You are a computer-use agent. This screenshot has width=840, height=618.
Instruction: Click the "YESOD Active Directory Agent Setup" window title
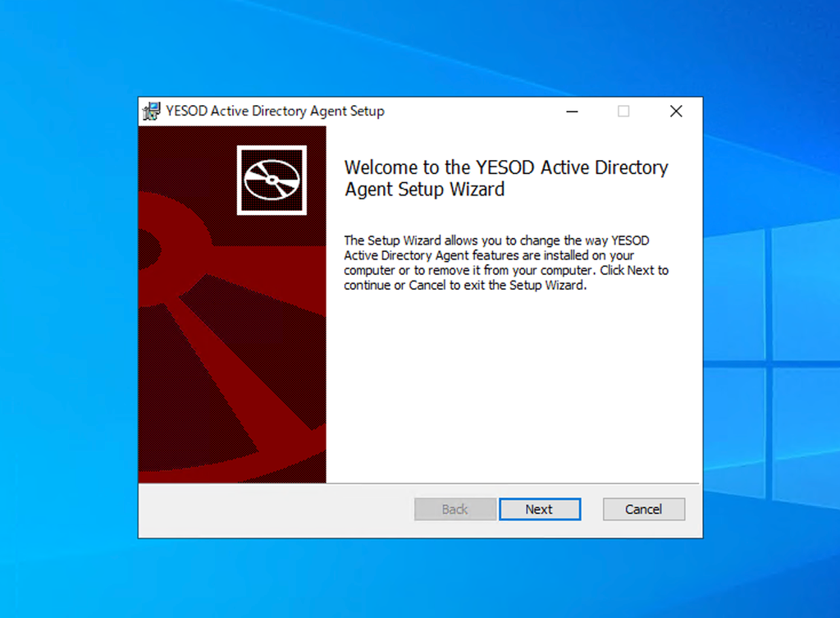tap(275, 111)
